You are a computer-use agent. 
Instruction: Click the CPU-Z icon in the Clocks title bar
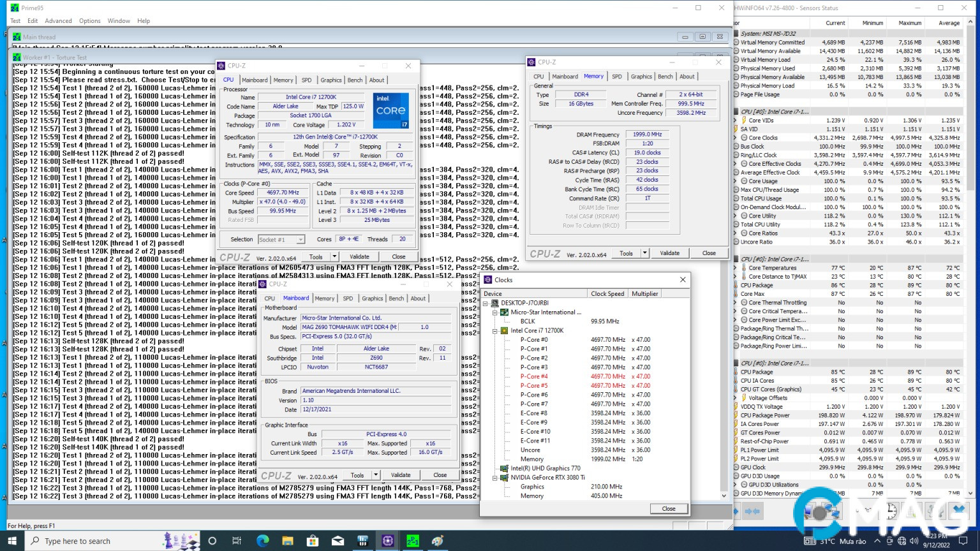click(x=488, y=279)
